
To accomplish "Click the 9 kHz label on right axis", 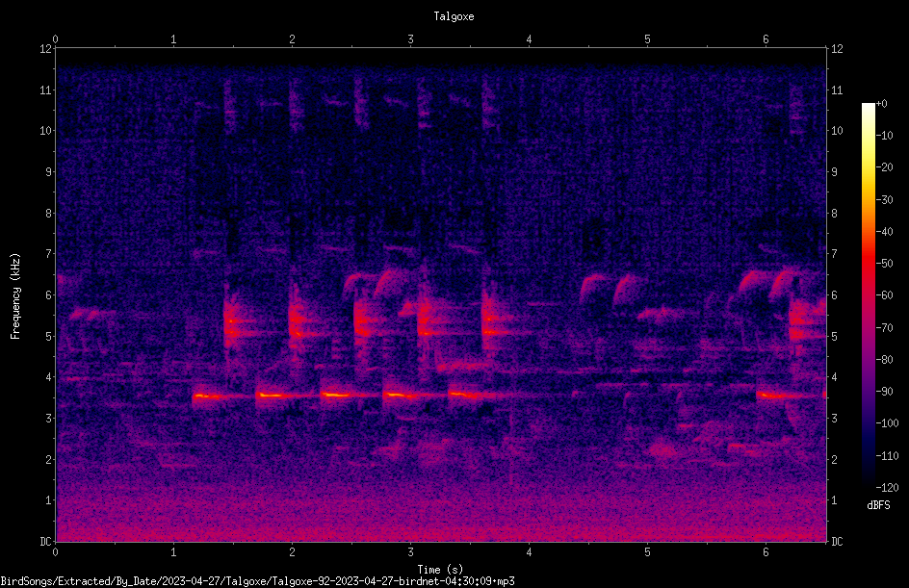I will click(x=834, y=172).
